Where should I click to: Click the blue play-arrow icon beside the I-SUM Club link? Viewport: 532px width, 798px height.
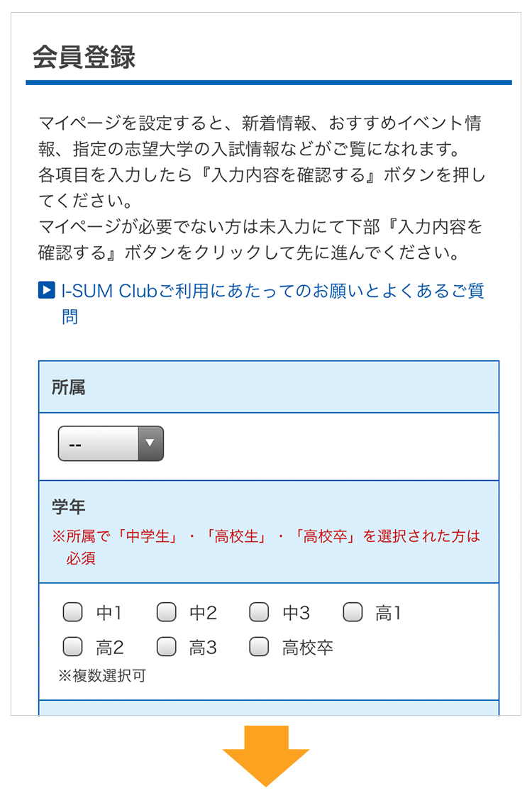point(46,291)
